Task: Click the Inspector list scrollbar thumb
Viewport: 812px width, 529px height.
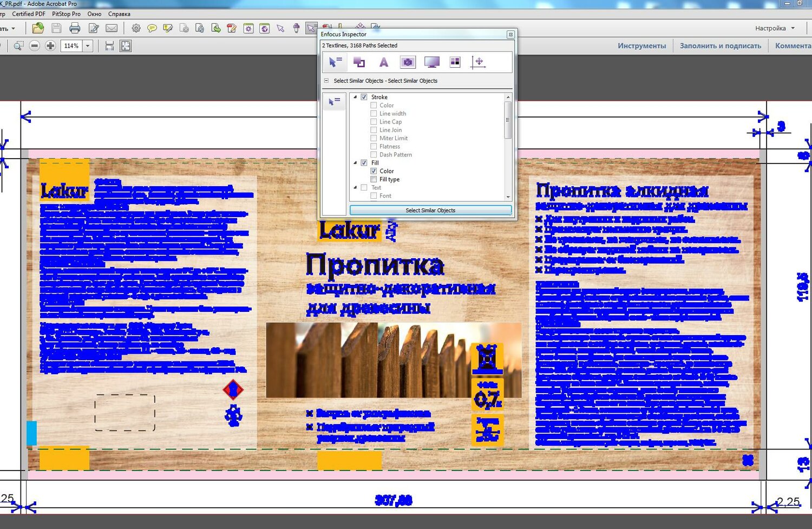Action: (x=508, y=120)
